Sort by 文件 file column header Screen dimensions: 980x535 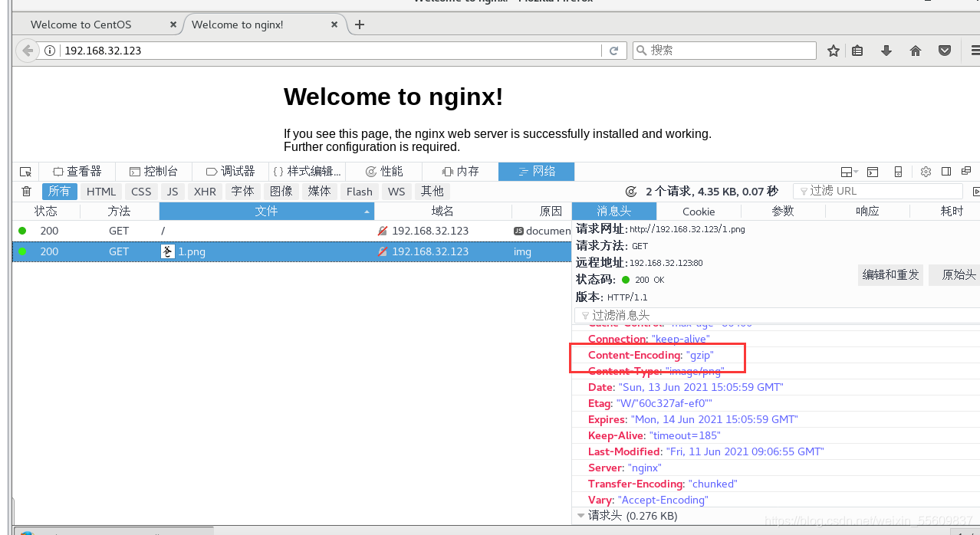tap(266, 212)
